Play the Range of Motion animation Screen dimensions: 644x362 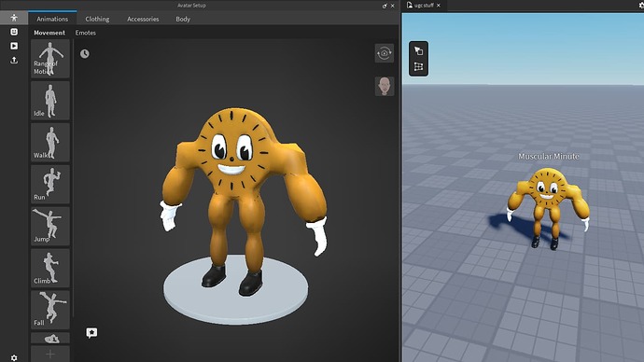pyautogui.click(x=50, y=59)
